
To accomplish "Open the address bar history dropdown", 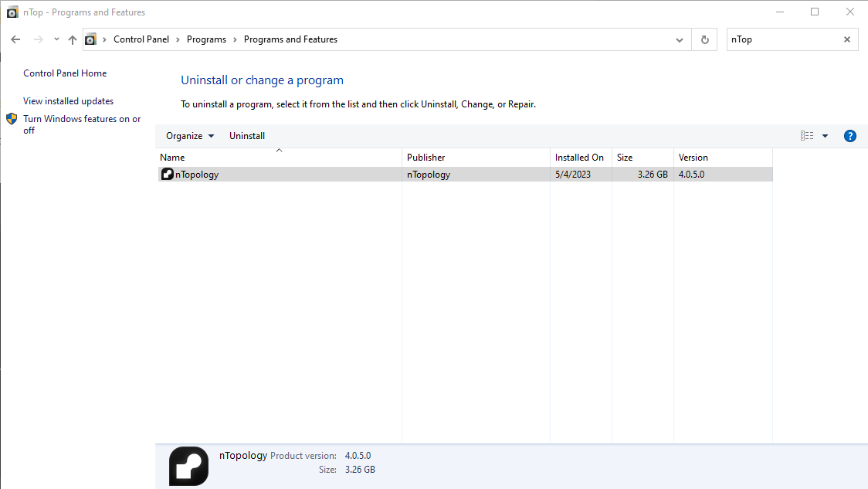I will coord(680,40).
